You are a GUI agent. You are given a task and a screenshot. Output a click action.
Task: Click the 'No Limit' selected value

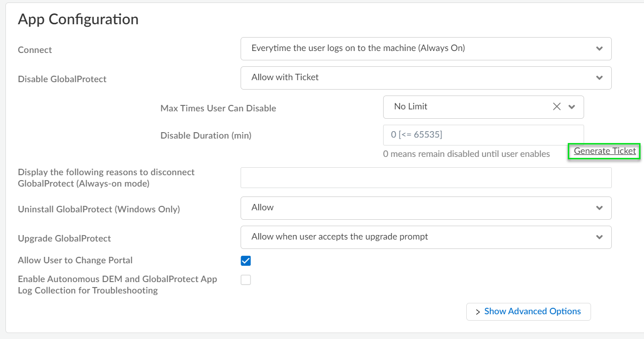coord(410,106)
